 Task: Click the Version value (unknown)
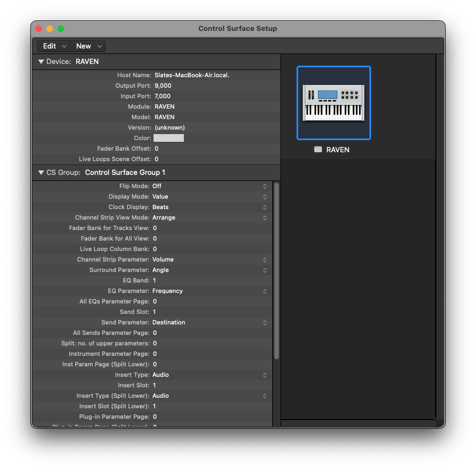[x=170, y=127]
